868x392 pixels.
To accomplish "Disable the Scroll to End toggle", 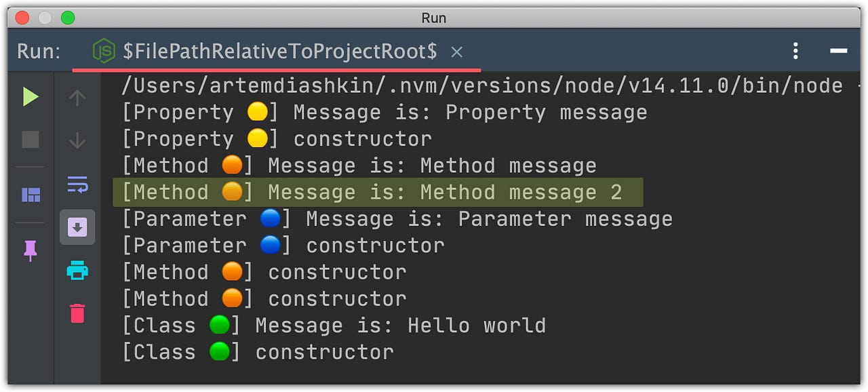I will pos(77,227).
